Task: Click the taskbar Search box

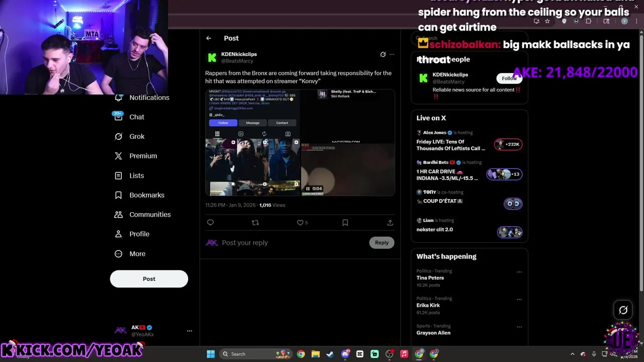Action: (x=257, y=354)
